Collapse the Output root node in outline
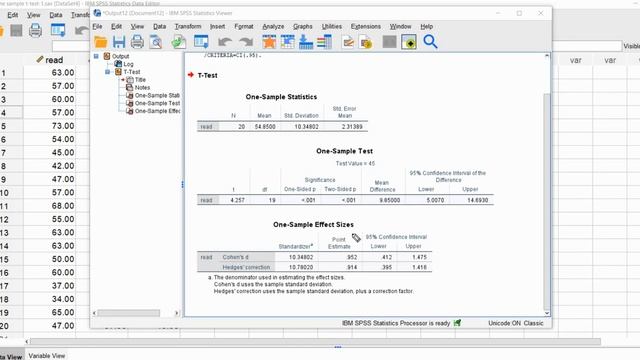Viewport: 640px width, 360px height. 96,56
